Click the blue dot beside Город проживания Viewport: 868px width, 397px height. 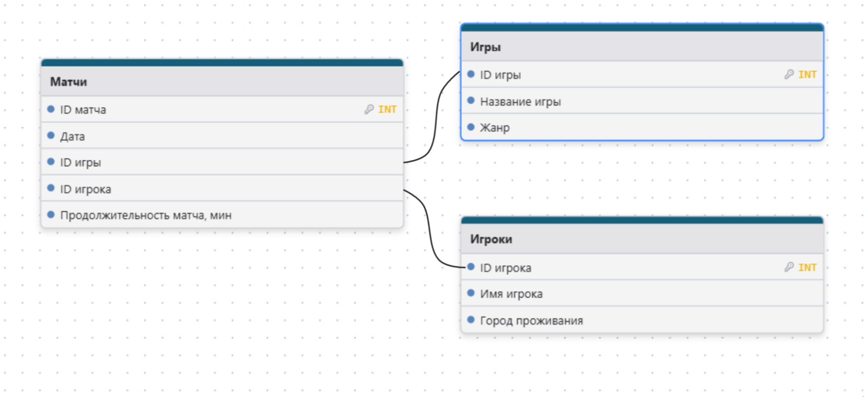point(471,320)
